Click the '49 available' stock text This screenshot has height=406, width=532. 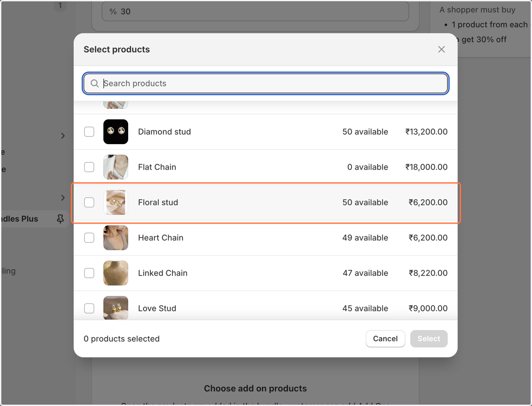[x=365, y=238]
